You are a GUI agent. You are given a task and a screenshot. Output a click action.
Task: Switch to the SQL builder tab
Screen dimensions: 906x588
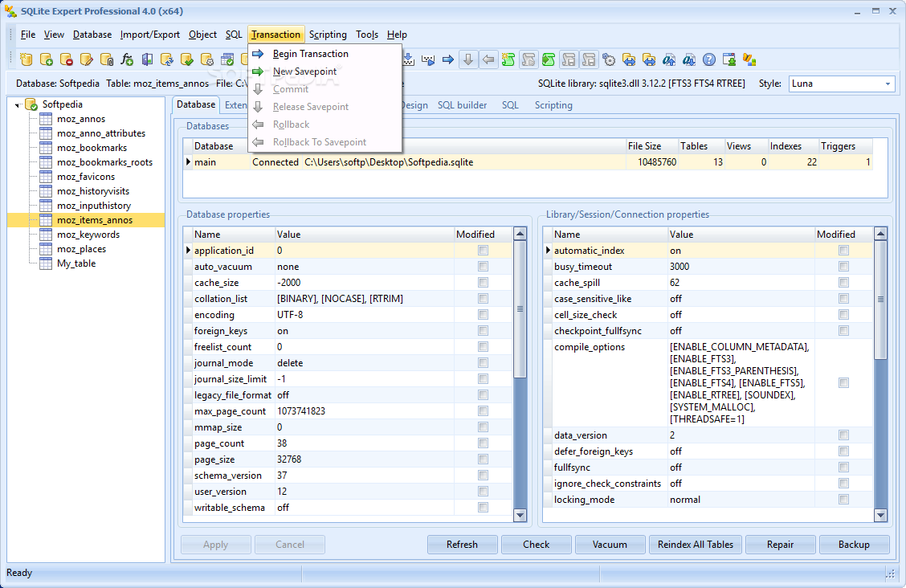pyautogui.click(x=463, y=105)
